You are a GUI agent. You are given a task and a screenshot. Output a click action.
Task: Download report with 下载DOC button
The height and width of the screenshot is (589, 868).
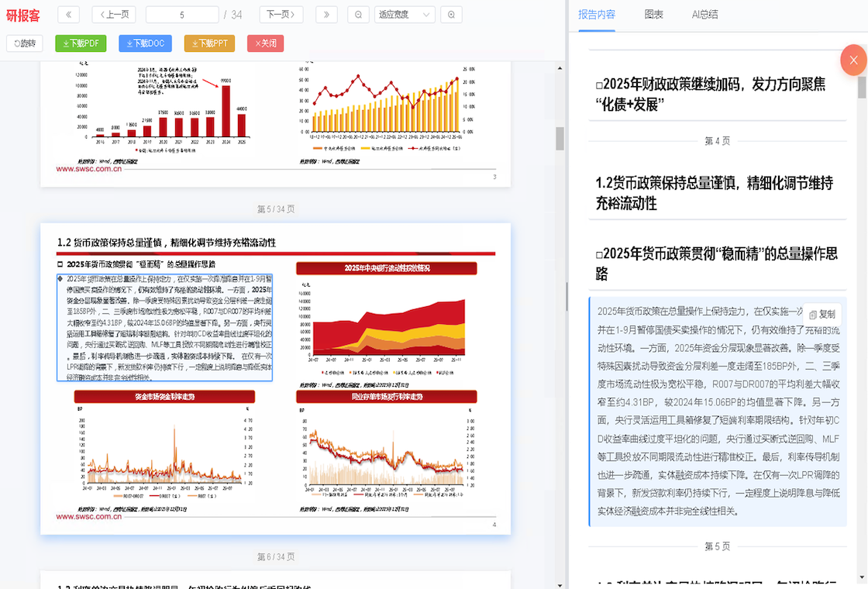click(x=145, y=43)
